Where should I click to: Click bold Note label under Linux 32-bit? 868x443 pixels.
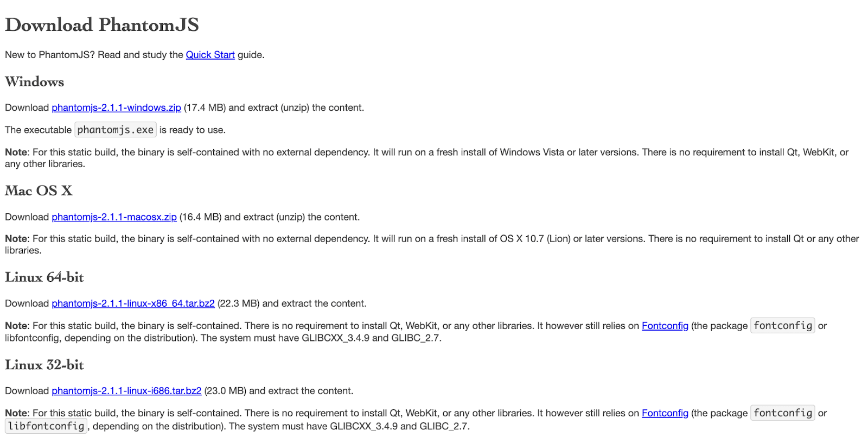click(16, 413)
